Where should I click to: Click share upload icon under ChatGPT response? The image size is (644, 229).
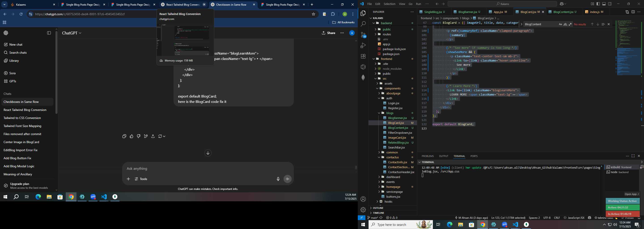point(153,136)
